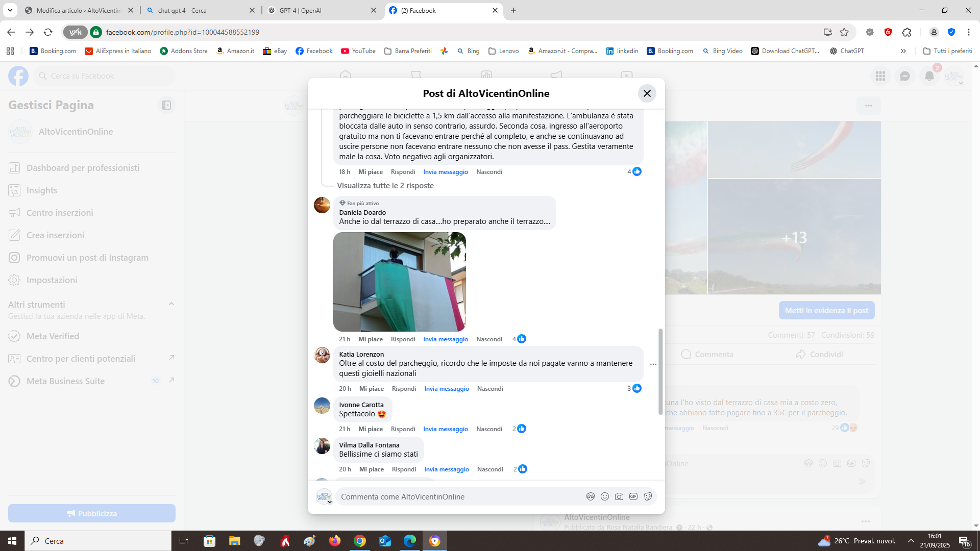The height and width of the screenshot is (551, 980).
Task: Open Dashboard per professionisti
Action: click(92, 168)
